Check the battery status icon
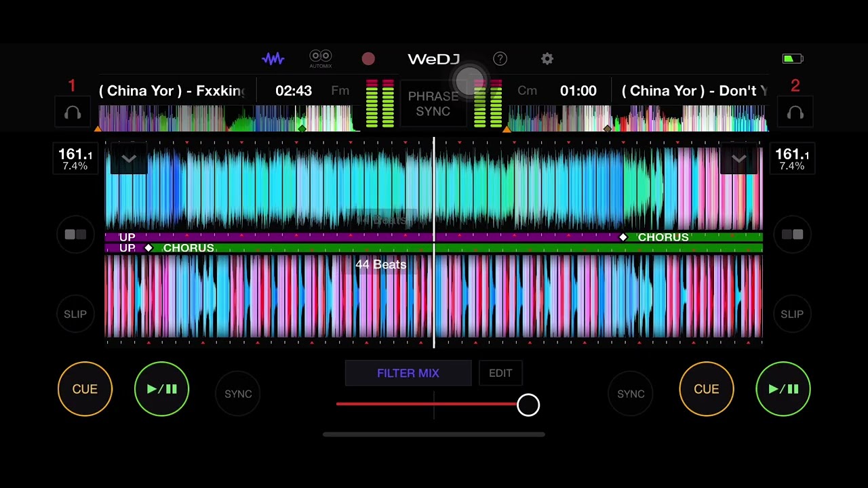868x488 pixels. [793, 59]
